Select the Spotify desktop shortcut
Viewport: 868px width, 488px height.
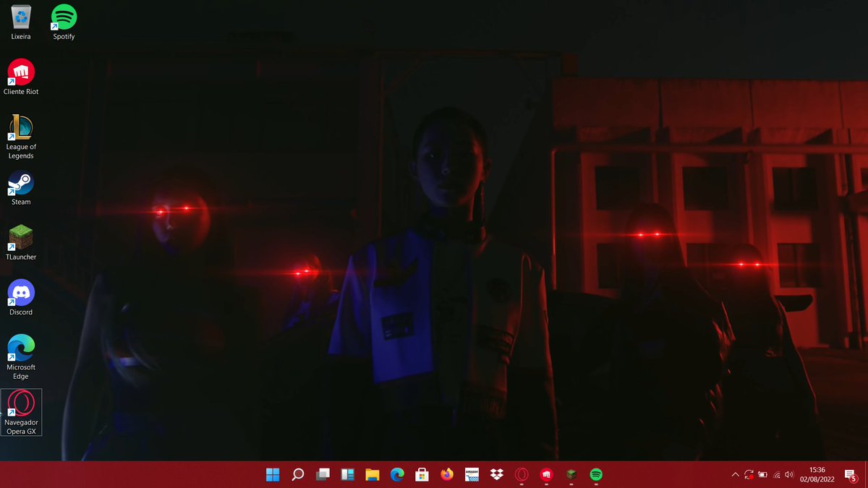64,22
